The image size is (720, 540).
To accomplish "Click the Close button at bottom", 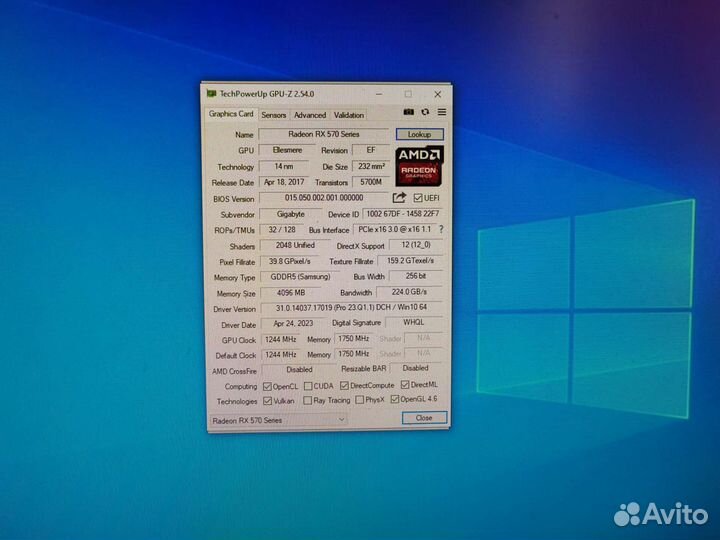I will pos(424,418).
